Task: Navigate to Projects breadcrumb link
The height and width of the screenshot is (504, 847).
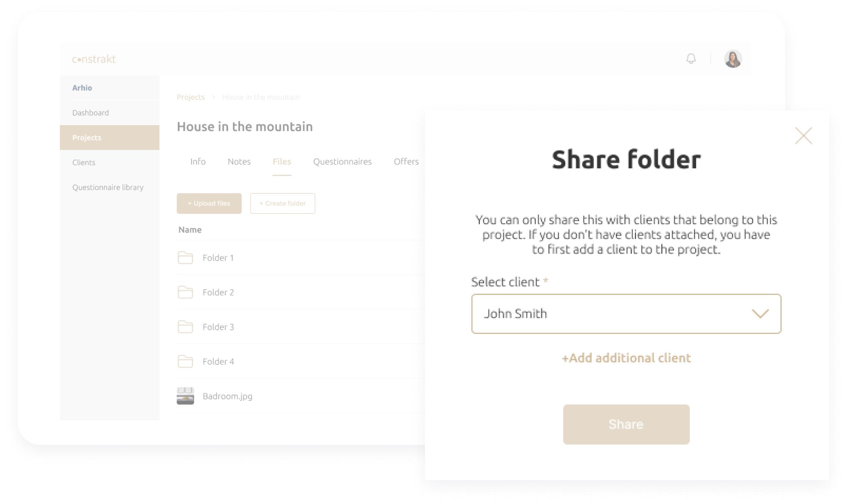Action: [x=191, y=97]
